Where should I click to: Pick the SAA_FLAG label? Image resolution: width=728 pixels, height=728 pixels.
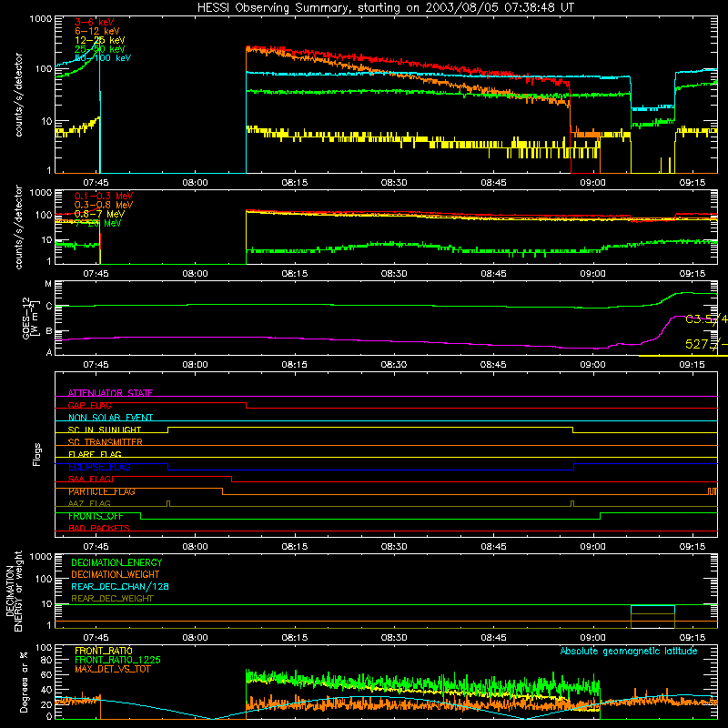(89, 479)
